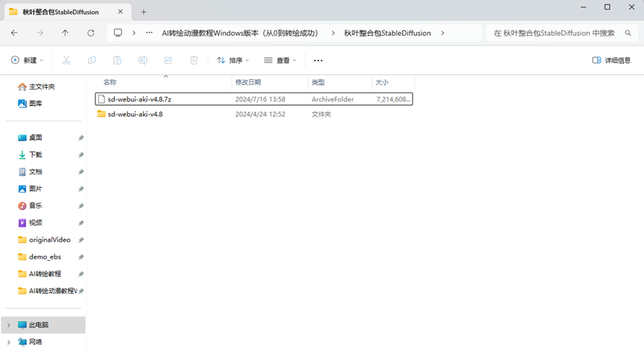This screenshot has width=644, height=357.
Task: Open 主文件夹 (Home) in the sidebar
Action: point(36,86)
